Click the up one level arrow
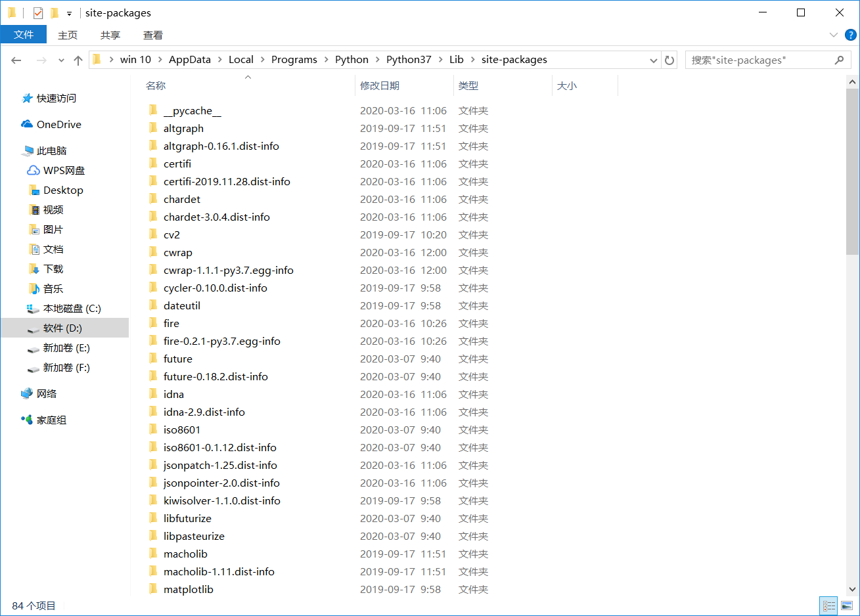860x616 pixels. (79, 60)
